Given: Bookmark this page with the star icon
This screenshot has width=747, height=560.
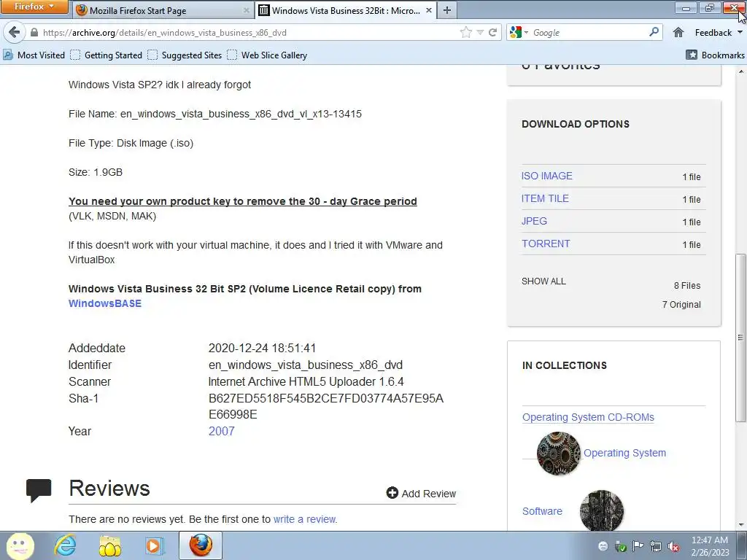Looking at the screenshot, I should click(x=466, y=32).
